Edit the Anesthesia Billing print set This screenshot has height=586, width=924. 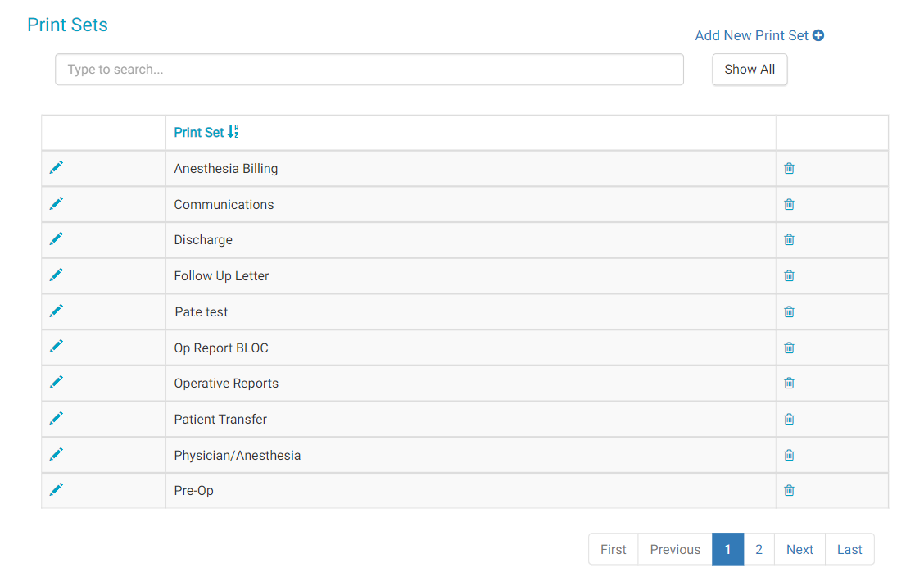56,168
